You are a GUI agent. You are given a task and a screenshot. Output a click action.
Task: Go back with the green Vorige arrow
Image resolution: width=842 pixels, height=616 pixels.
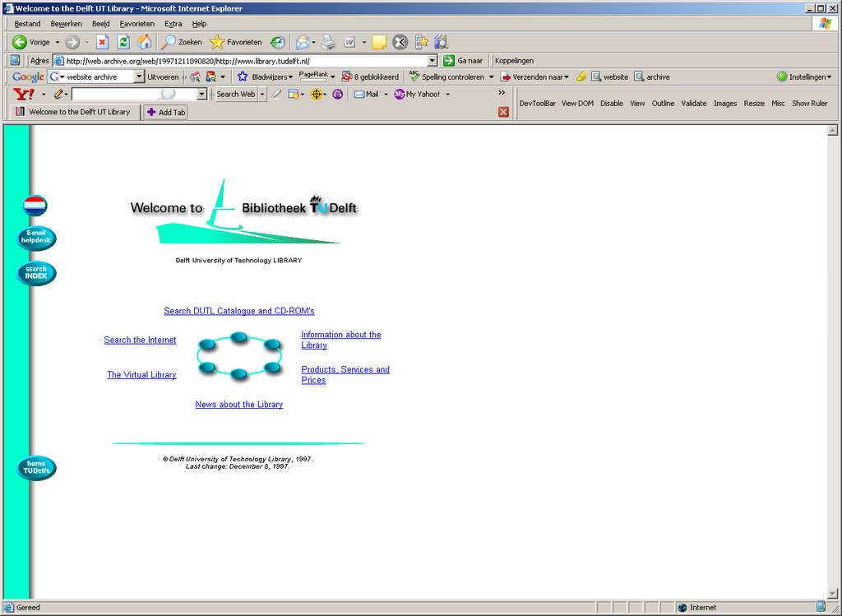click(x=30, y=42)
